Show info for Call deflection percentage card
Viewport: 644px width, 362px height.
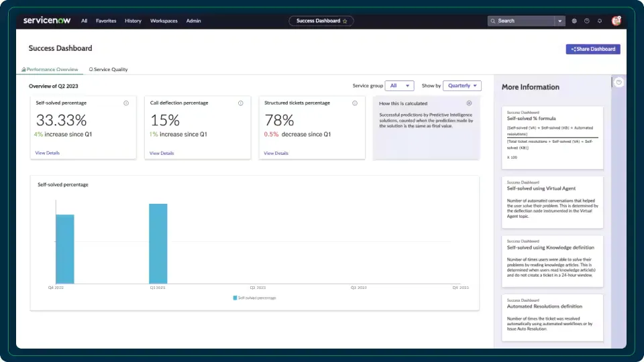tap(241, 103)
